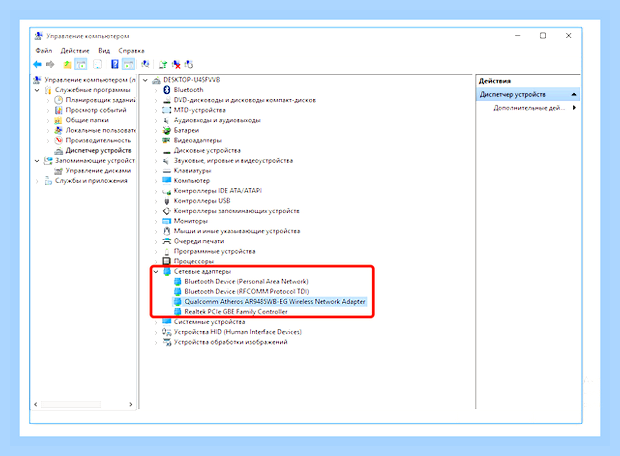Open the Справка menu
Viewport: 620px width, 456px height.
point(131,51)
